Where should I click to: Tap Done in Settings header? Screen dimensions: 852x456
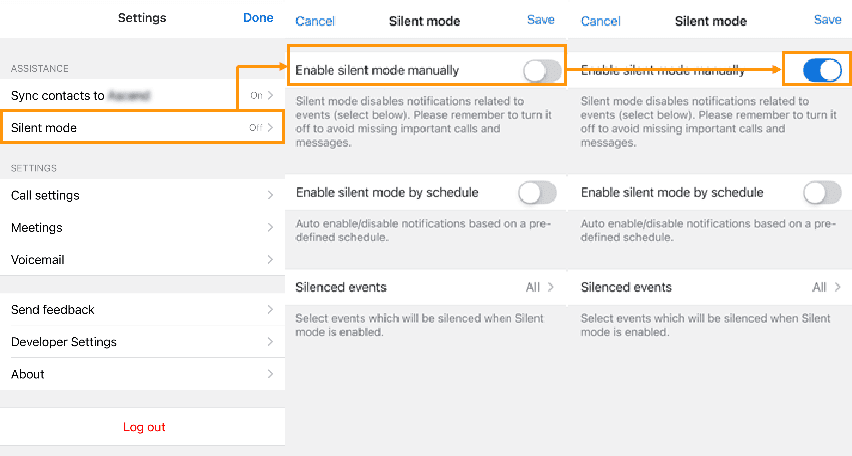pos(258,18)
